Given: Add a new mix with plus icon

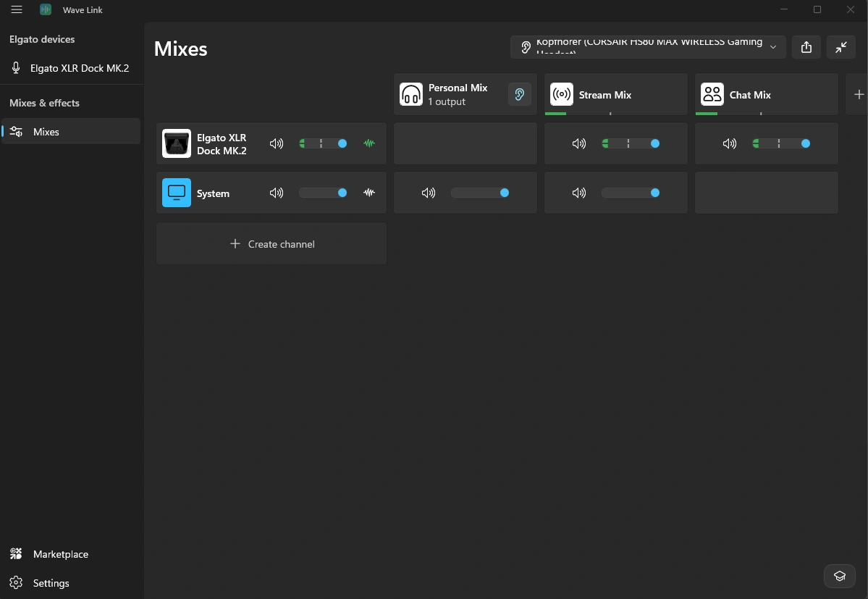Looking at the screenshot, I should [859, 95].
